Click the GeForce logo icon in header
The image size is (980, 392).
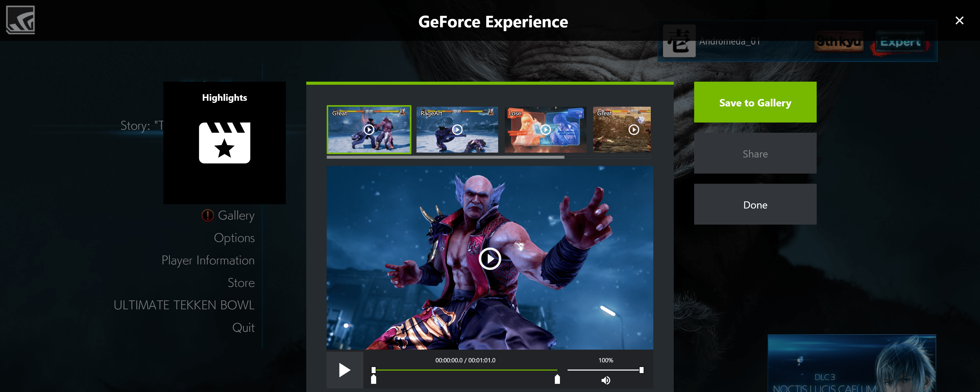20,19
